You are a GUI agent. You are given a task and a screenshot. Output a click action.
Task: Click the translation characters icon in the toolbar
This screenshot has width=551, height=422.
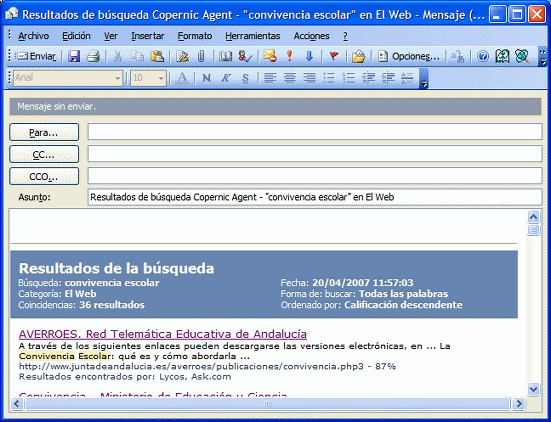[x=458, y=56]
